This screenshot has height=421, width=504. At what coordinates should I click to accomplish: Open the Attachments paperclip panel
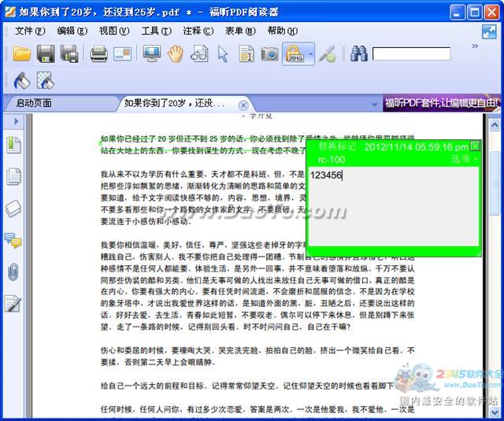pos(13,272)
